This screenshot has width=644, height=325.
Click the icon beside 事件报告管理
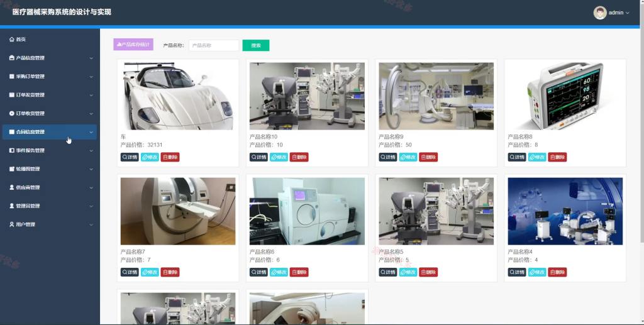click(x=11, y=150)
